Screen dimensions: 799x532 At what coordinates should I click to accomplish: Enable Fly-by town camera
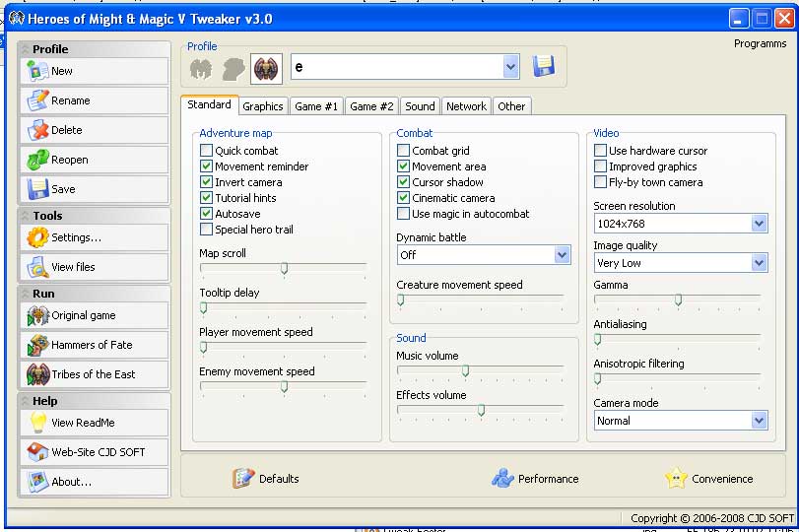tap(600, 182)
